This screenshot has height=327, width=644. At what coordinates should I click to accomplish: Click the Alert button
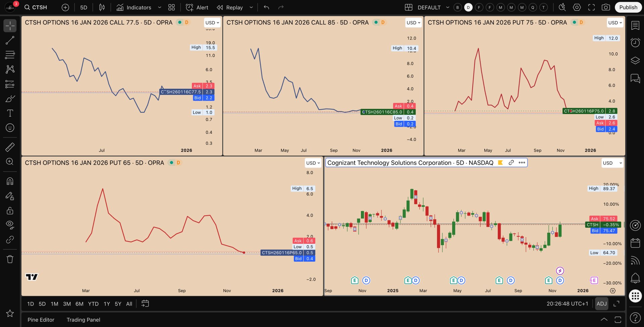197,7
